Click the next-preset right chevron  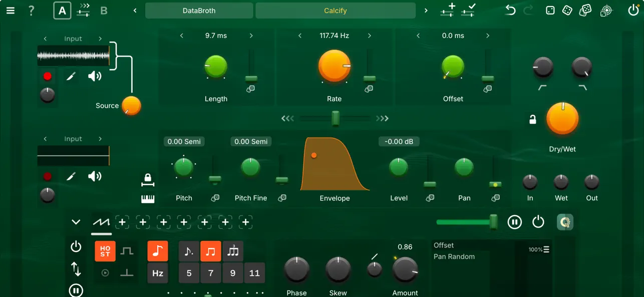tap(426, 10)
